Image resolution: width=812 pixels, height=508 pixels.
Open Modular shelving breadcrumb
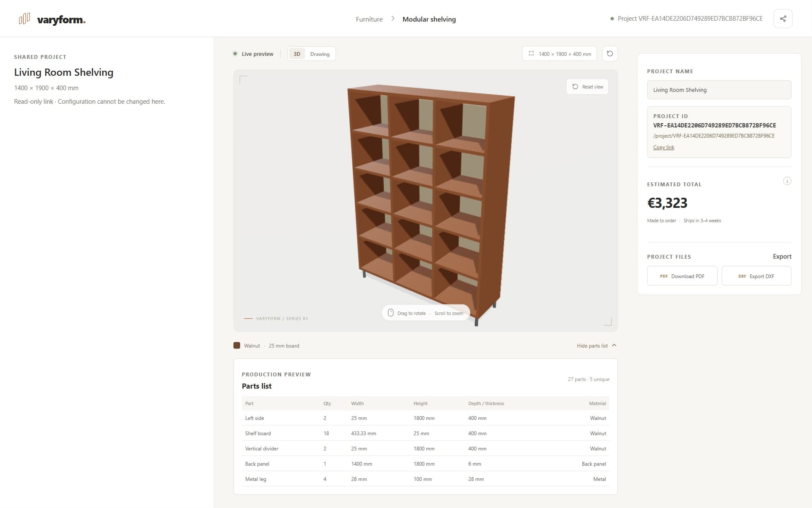[x=429, y=19]
